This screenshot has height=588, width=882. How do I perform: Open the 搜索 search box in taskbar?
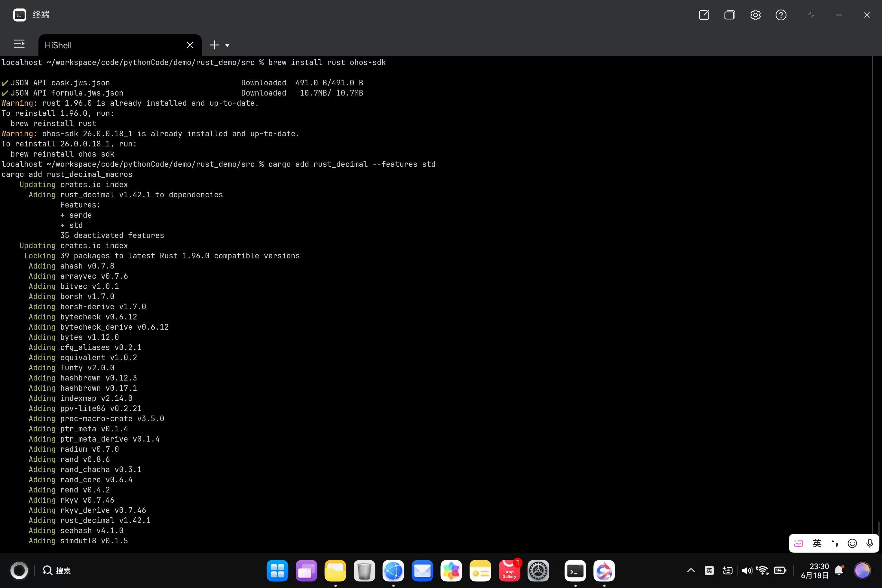(x=57, y=570)
